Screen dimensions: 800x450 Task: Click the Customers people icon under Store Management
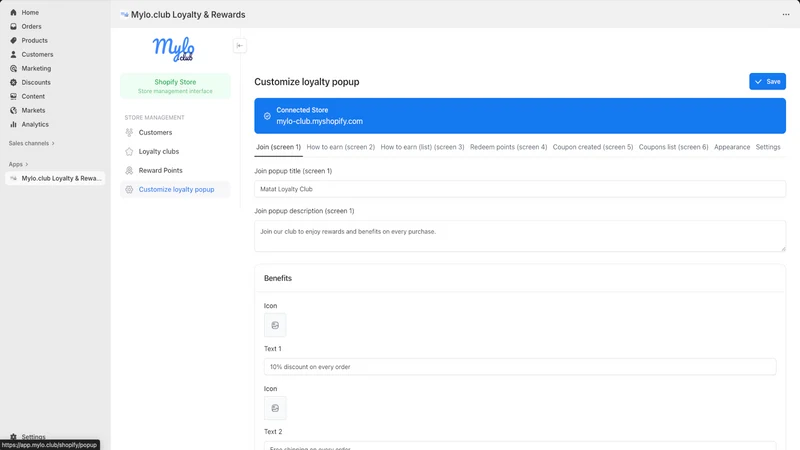pos(129,132)
